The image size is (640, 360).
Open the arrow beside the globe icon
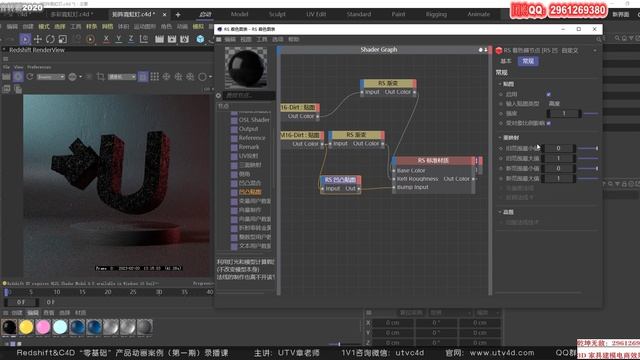coord(81,77)
